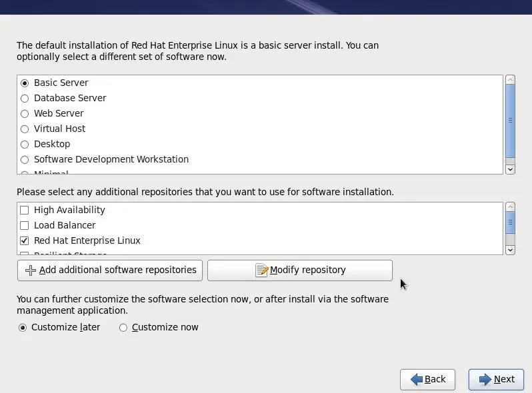Choose the Database Server install type
Screen dimensions: 532x393
click(25, 99)
